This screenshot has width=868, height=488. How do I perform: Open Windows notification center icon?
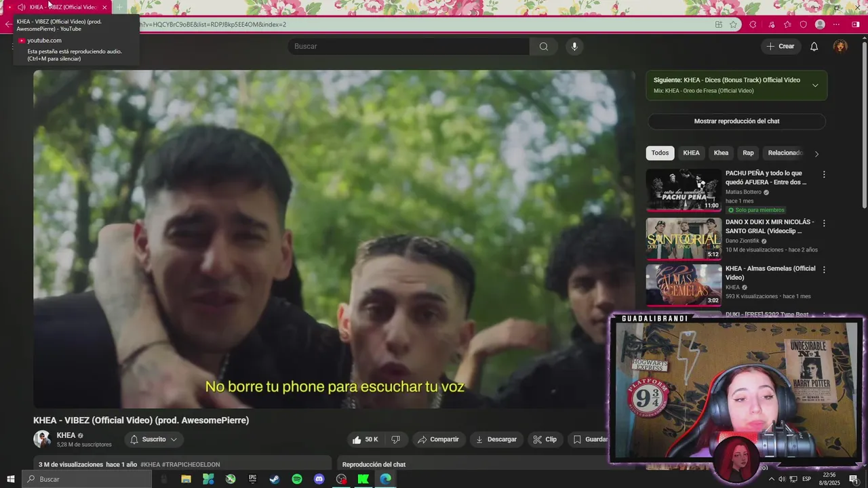[x=854, y=479]
